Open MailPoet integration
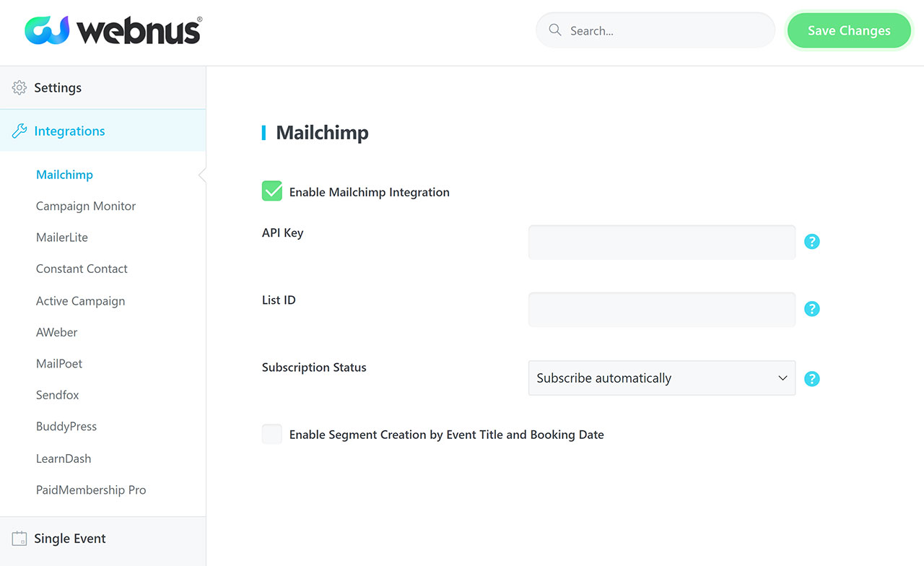Viewport: 924px width, 566px height. tap(59, 364)
